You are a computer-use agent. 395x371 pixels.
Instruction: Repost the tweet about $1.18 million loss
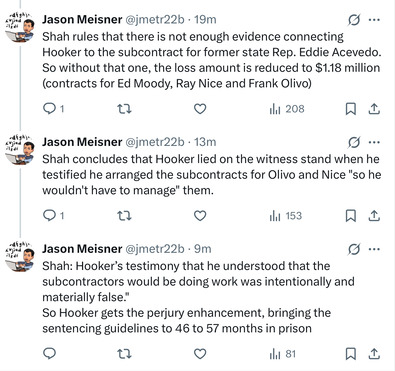pos(125,109)
